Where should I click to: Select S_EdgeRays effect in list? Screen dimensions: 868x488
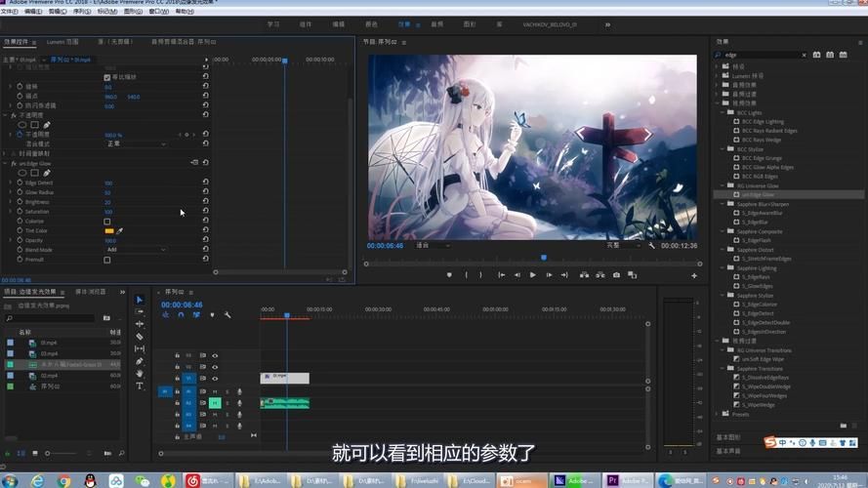756,277
